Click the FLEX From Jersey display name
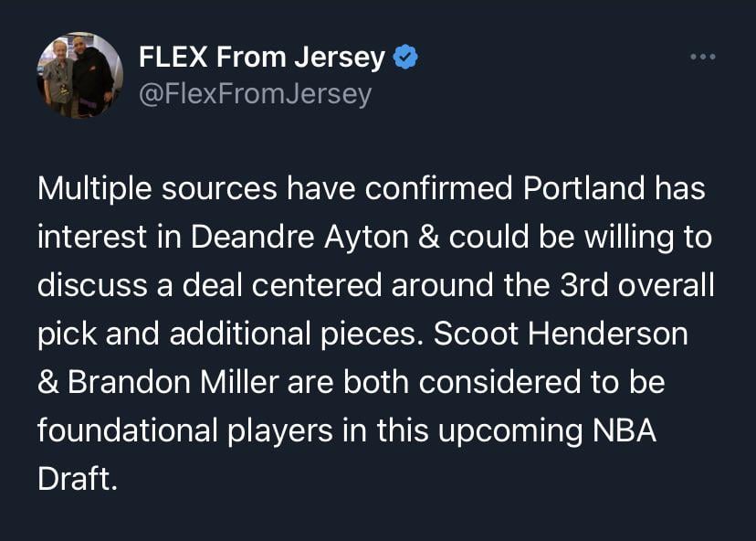 [262, 58]
